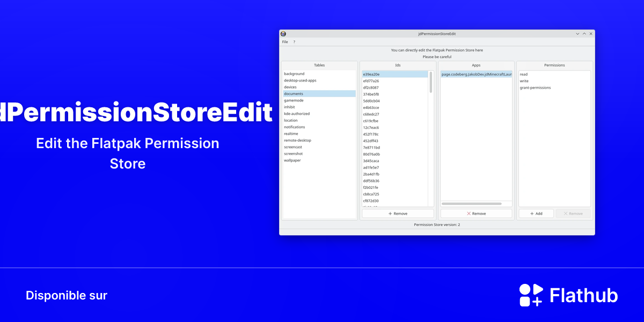Select id 2ba4d1fb
The image size is (644, 322).
tap(395, 174)
